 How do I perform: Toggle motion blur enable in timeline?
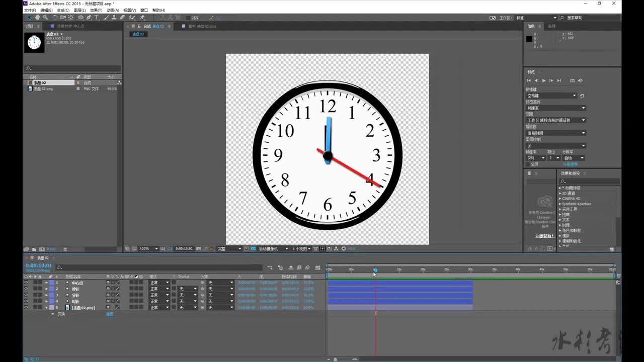[307, 267]
